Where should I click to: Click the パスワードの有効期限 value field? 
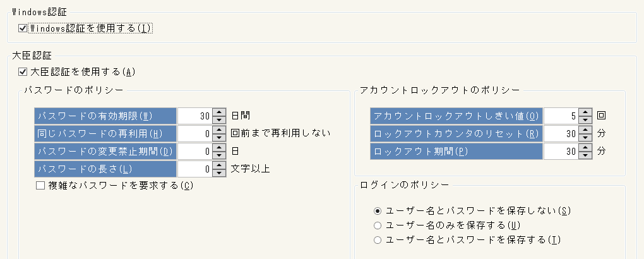click(x=194, y=116)
